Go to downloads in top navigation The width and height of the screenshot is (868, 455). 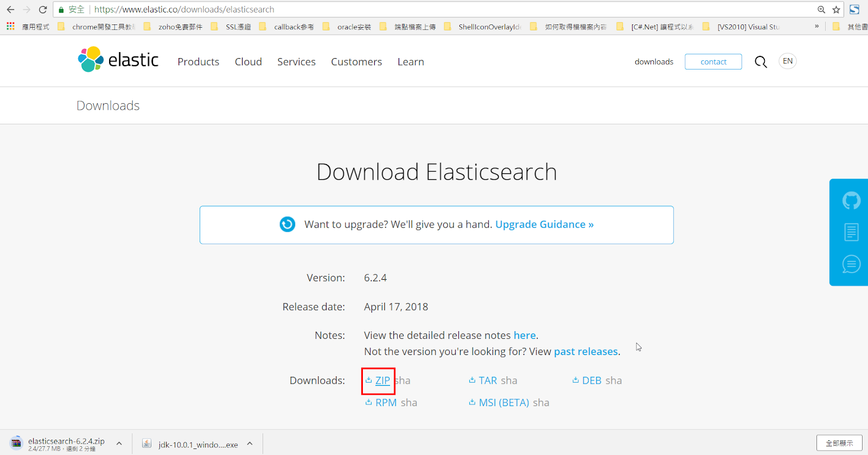coord(654,62)
